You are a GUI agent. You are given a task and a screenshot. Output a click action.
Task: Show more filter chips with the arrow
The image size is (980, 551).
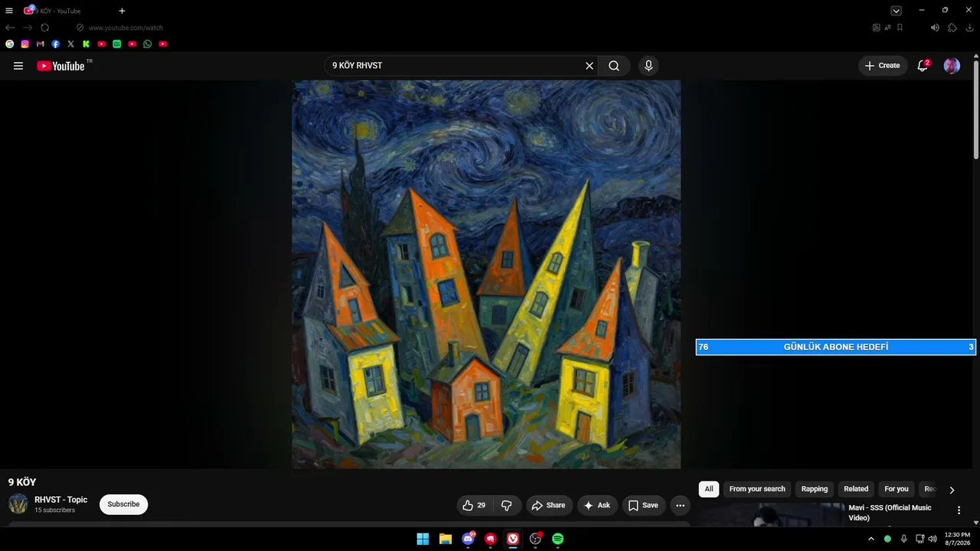pyautogui.click(x=952, y=490)
